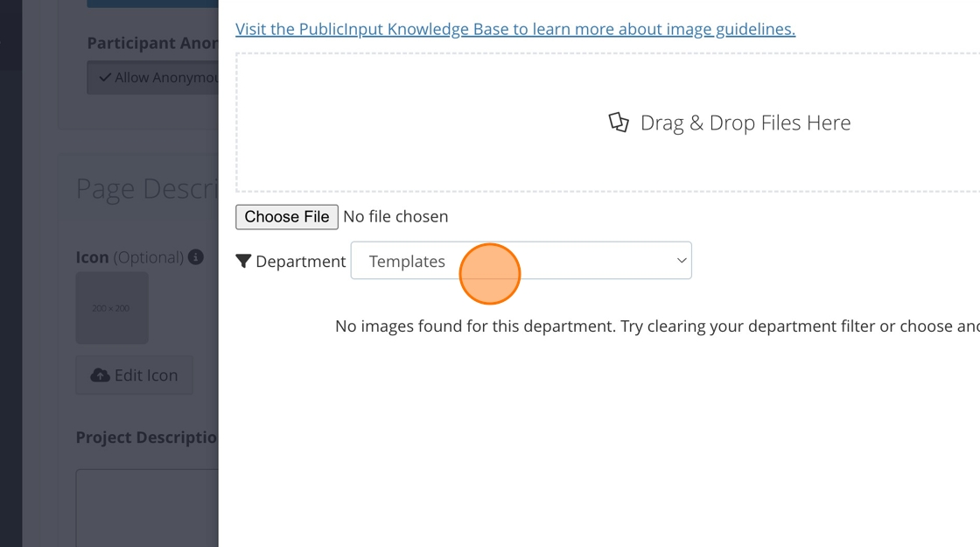This screenshot has width=980, height=547.
Task: Click the Page Description heading
Action: pyautogui.click(x=146, y=188)
